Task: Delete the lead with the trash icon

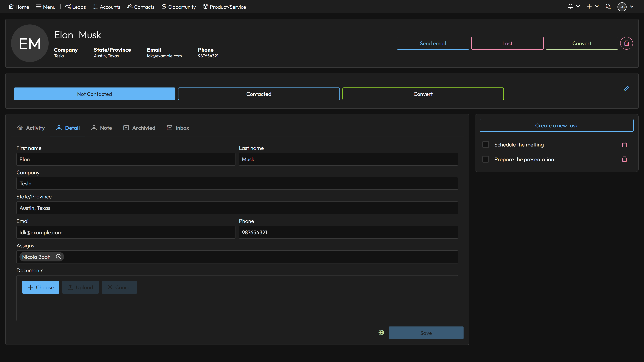Action: click(627, 43)
